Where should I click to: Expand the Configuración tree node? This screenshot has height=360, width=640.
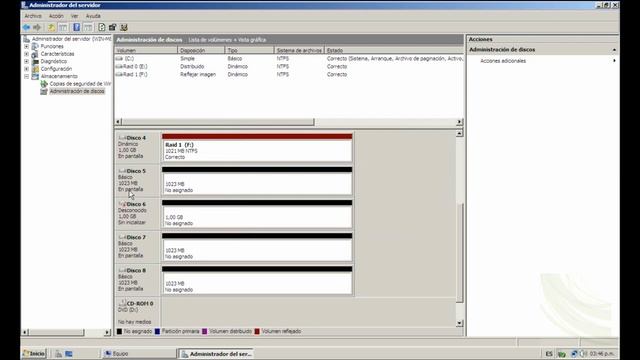[27, 69]
